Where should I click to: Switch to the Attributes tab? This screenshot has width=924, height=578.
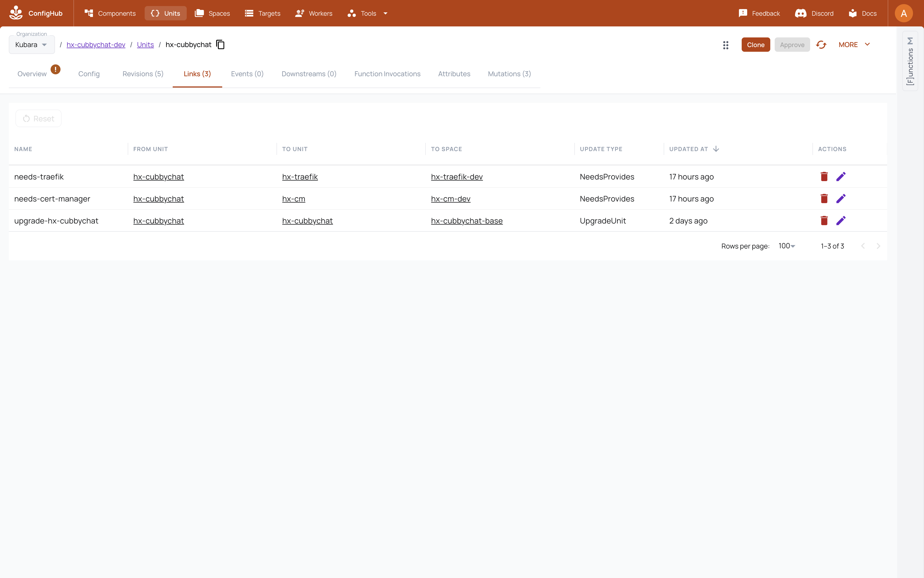tap(454, 74)
